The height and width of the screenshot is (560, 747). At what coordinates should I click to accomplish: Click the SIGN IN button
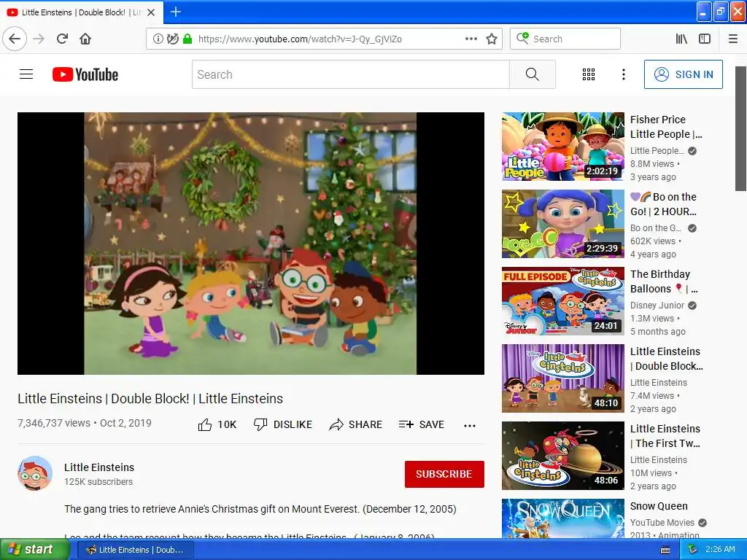pos(683,74)
